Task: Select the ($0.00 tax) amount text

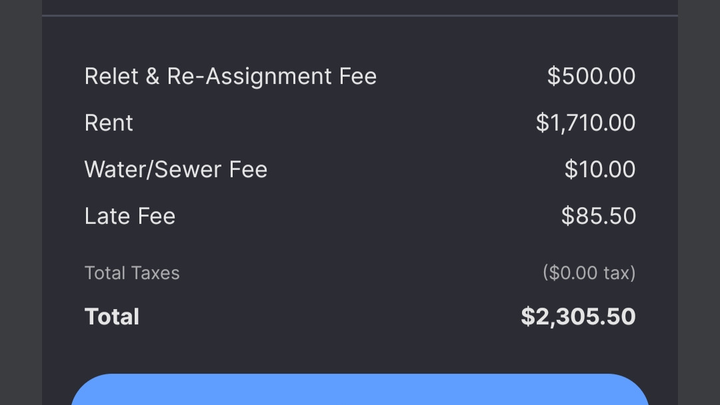Action: click(x=589, y=273)
